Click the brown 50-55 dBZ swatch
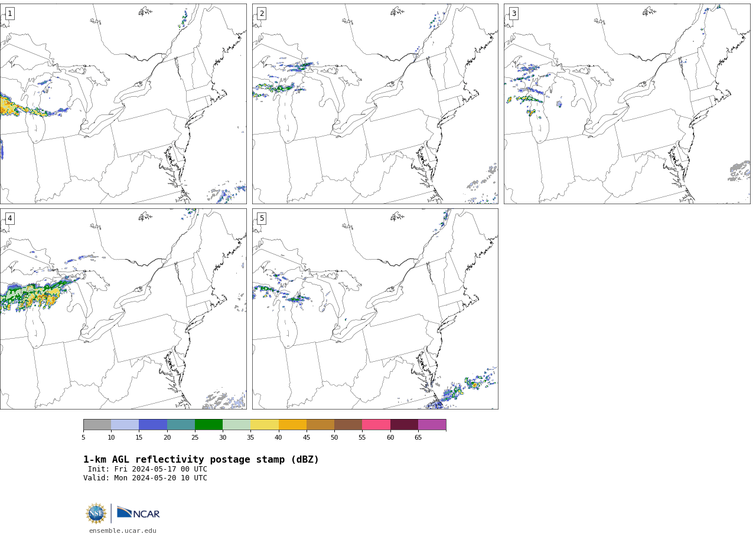756x537 pixels. (348, 425)
